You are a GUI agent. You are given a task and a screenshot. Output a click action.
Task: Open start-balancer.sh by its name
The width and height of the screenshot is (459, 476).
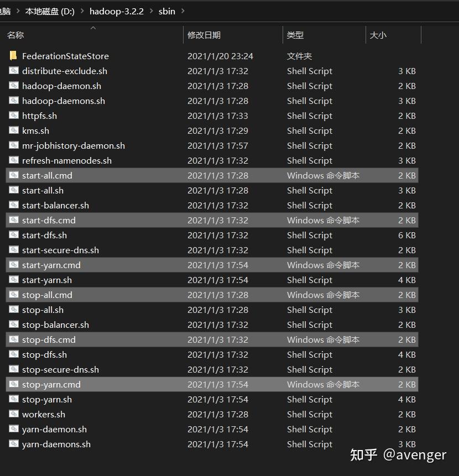(x=56, y=205)
